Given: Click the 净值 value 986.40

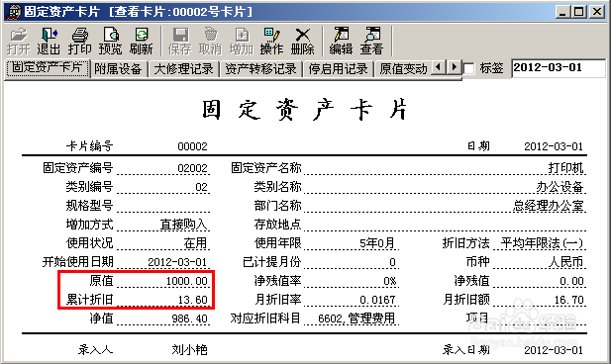Looking at the screenshot, I should click(190, 318).
